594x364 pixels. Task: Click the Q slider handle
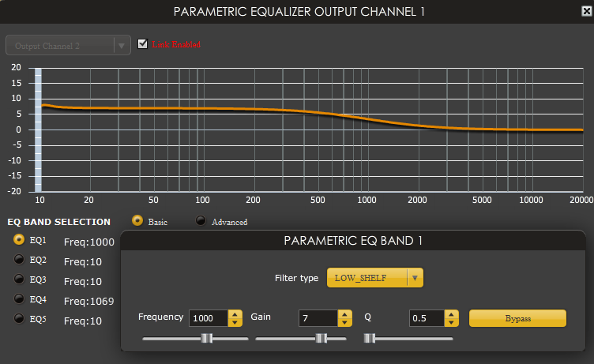click(x=369, y=338)
